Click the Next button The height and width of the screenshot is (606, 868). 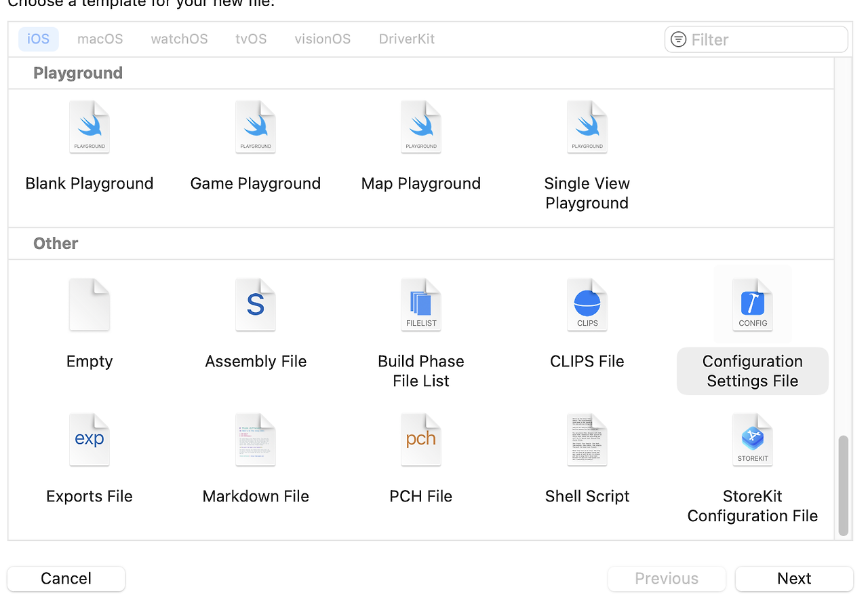[794, 578]
